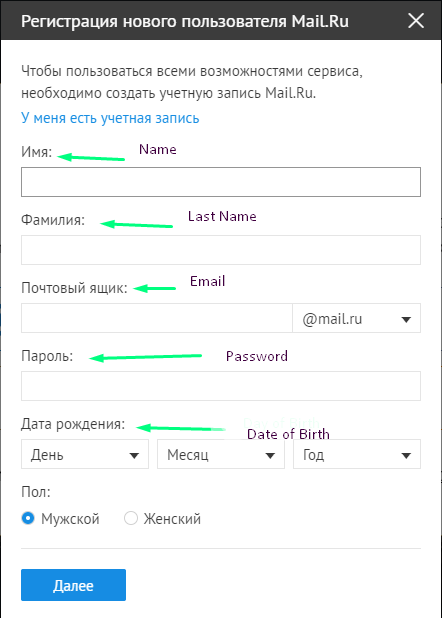Screen dimensions: 442x618
Task: Focus the Фамилия last name field
Action: coord(221,250)
